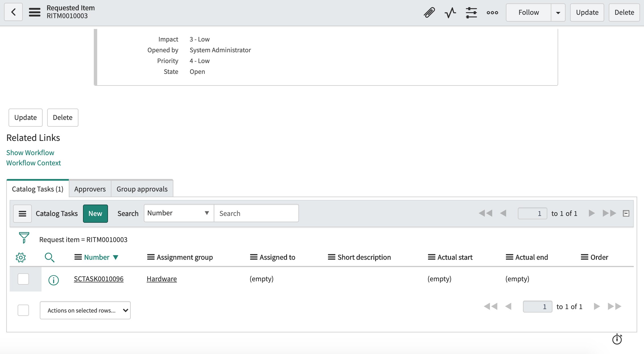Switch to the Approvers tab
This screenshot has width=644, height=354.
tap(90, 189)
